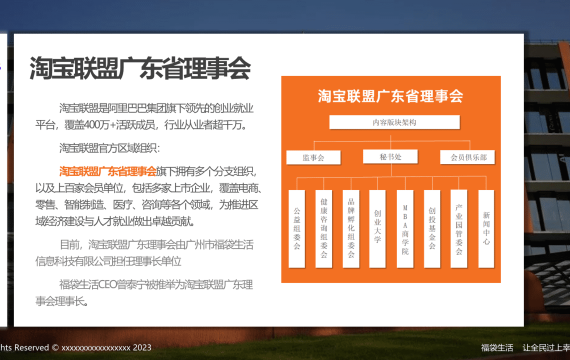The width and height of the screenshot is (570, 360).
Task: Click the 内容版块架构 box in chart
Action: coord(394,122)
